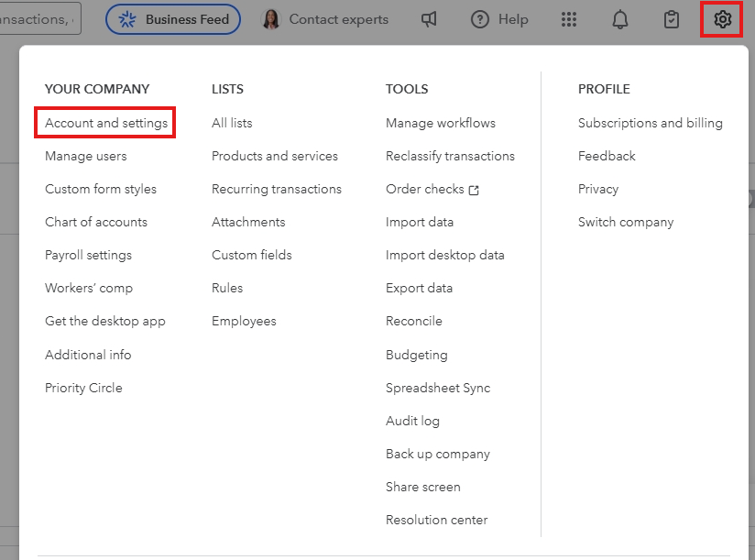Click the Help question mark icon
This screenshot has height=560, width=755.
pyautogui.click(x=479, y=19)
